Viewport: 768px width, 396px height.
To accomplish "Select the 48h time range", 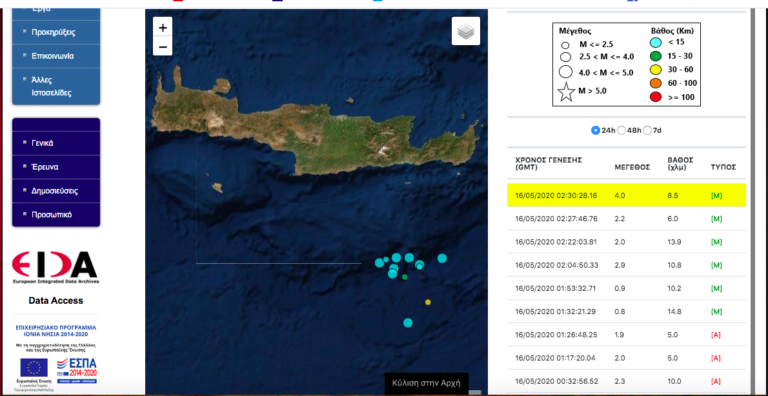I will pos(622,130).
